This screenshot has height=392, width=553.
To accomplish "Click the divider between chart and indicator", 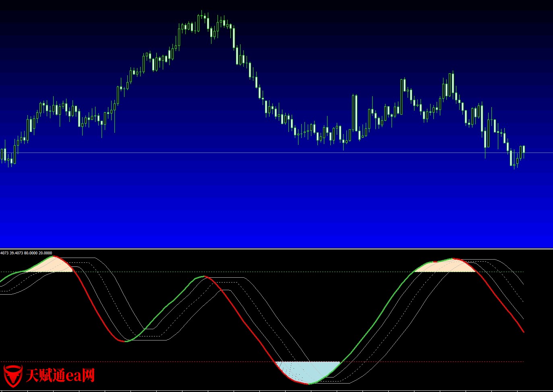I will point(276,249).
